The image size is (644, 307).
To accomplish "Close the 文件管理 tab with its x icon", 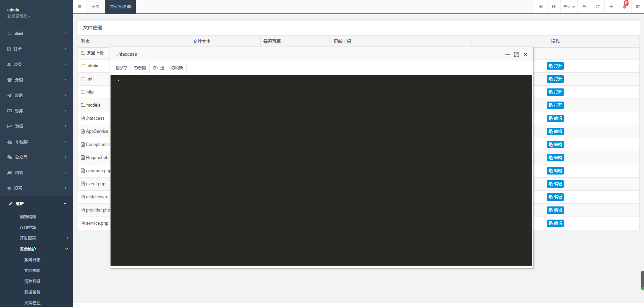I will [129, 7].
